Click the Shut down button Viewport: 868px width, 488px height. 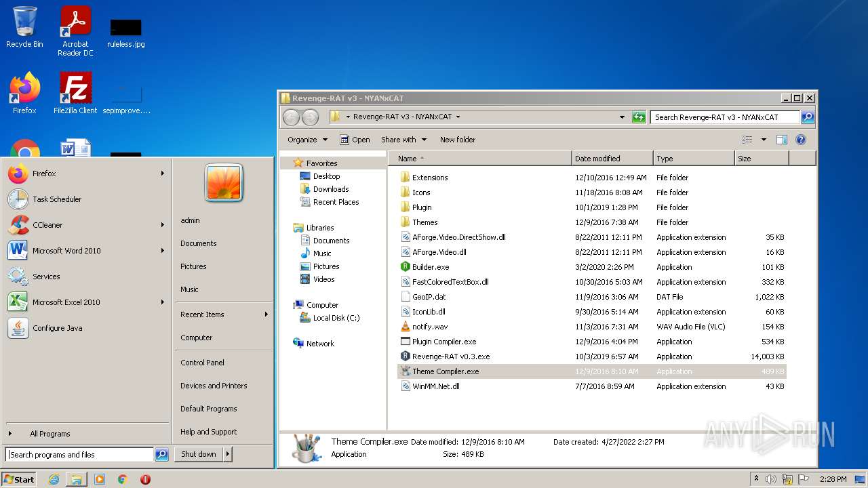pos(199,454)
